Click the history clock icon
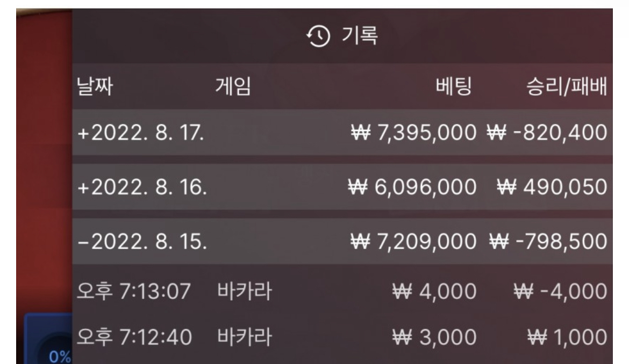 coord(318,36)
